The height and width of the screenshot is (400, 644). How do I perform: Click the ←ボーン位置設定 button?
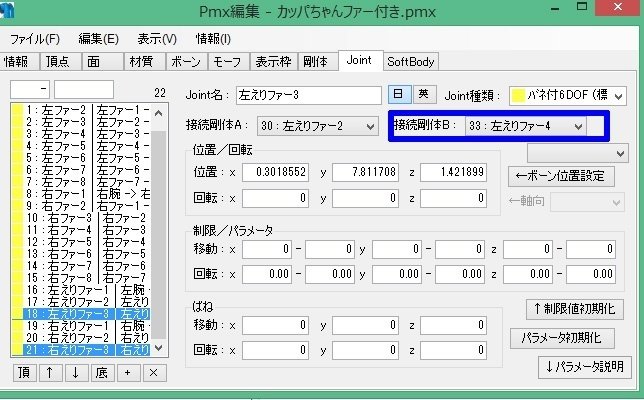tap(561, 177)
